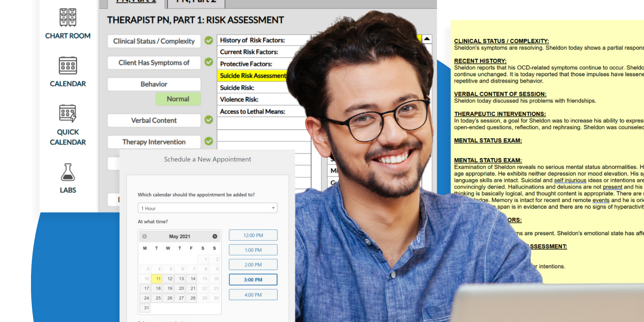Screen dimensions: 644x322
Task: Go to next month in date picker
Action: (215, 236)
